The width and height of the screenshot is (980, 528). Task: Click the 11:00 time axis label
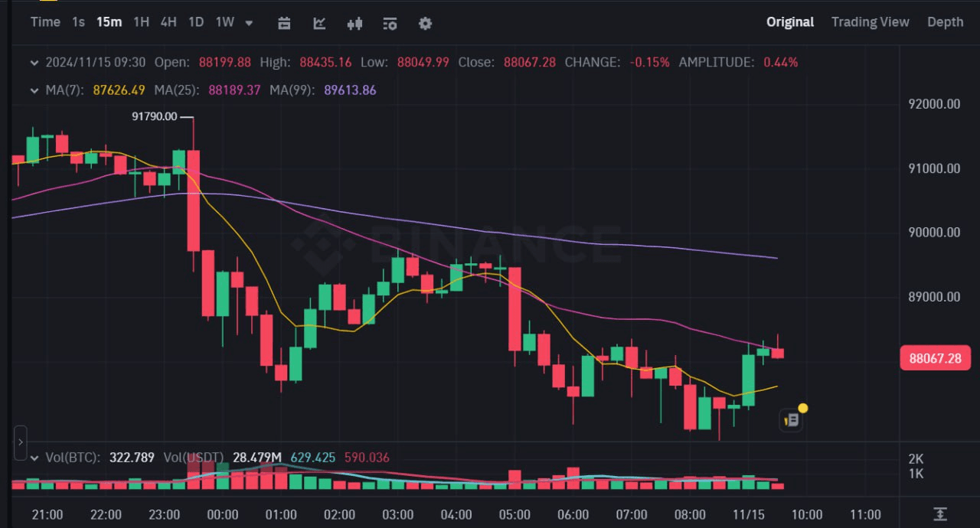click(x=865, y=514)
